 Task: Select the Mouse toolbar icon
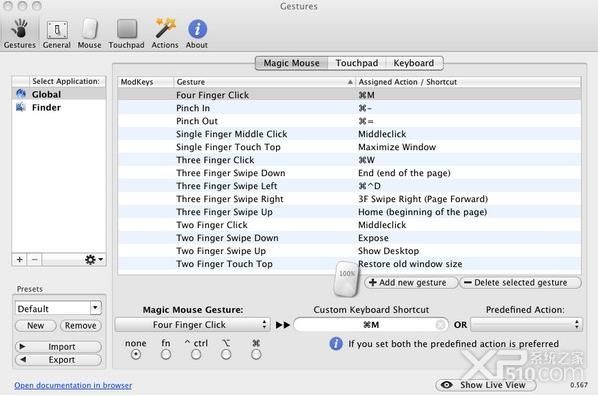coord(89,29)
